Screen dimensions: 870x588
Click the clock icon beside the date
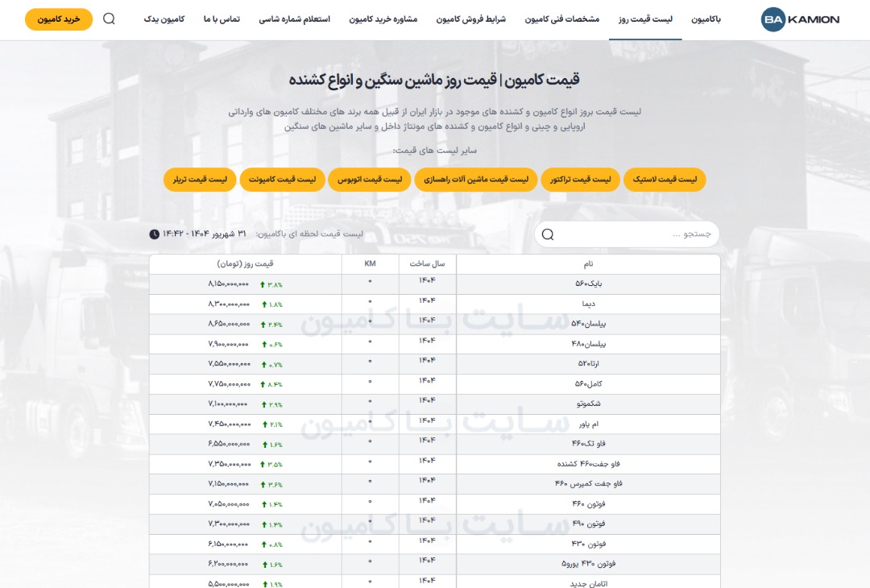coord(154,234)
